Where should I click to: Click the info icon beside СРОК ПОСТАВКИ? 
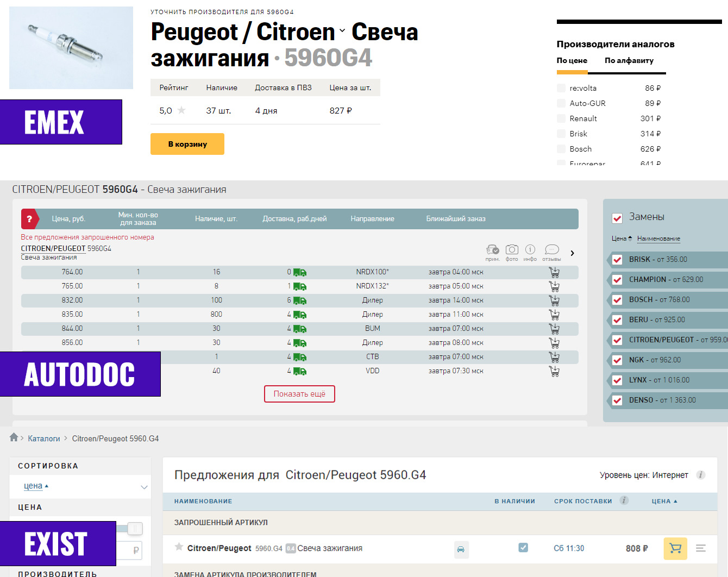624,500
